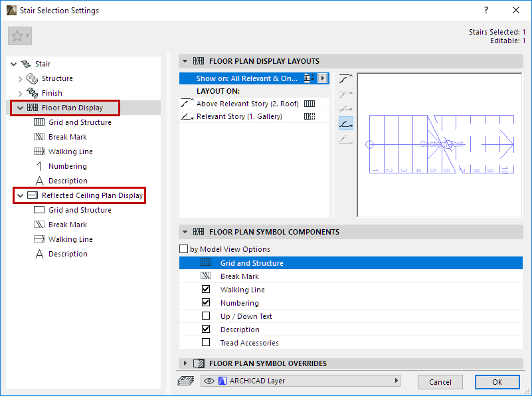The width and height of the screenshot is (532, 396).
Task: Select Show on: All Relevant row
Action: 254,78
